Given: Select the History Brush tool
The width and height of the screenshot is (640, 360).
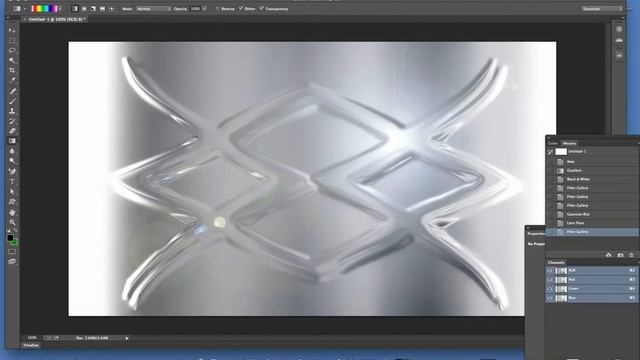Looking at the screenshot, I should [12, 121].
